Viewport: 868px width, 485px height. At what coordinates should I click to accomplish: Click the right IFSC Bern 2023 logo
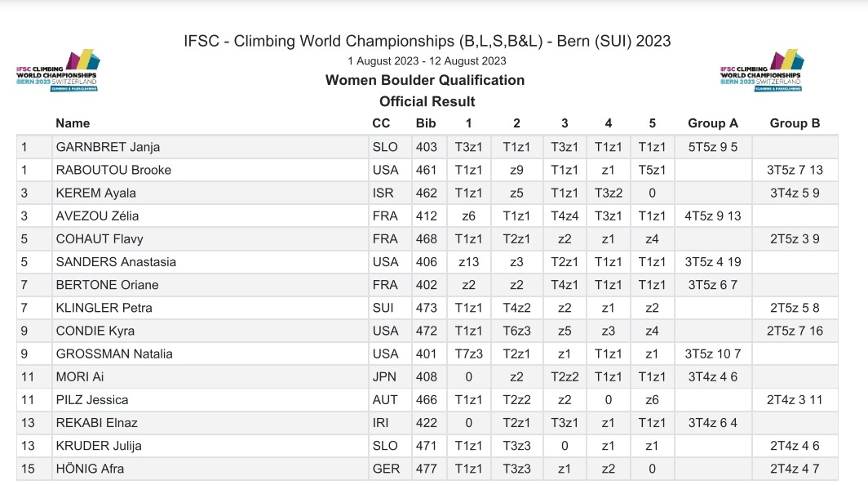762,70
